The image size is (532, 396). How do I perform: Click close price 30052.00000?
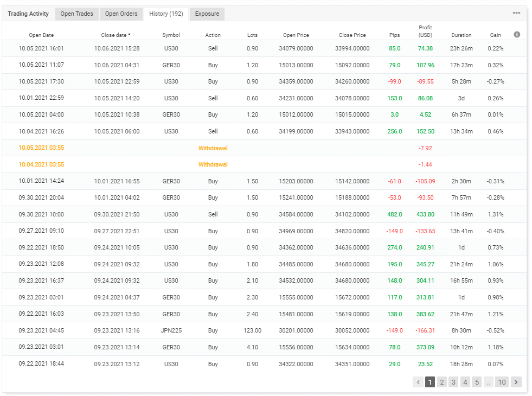click(x=352, y=330)
